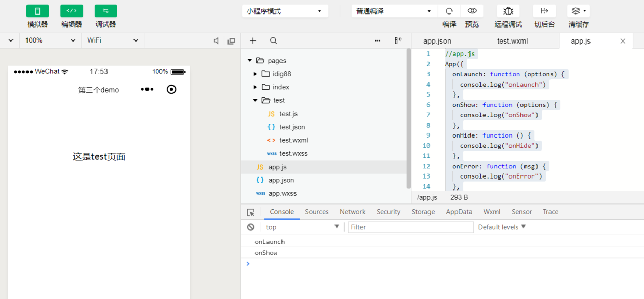Select the Console devtools tab

(x=282, y=212)
